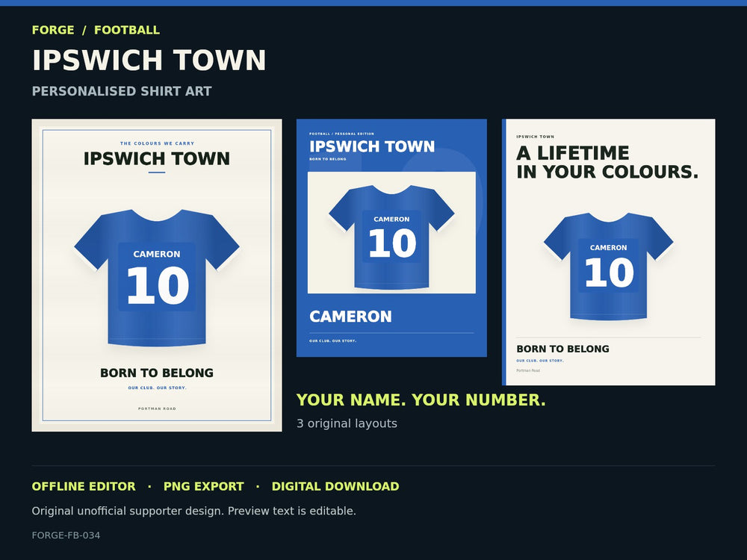Screen dimensions: 747x560
Task: Click the PNG EXPORT feature label
Action: click(203, 486)
